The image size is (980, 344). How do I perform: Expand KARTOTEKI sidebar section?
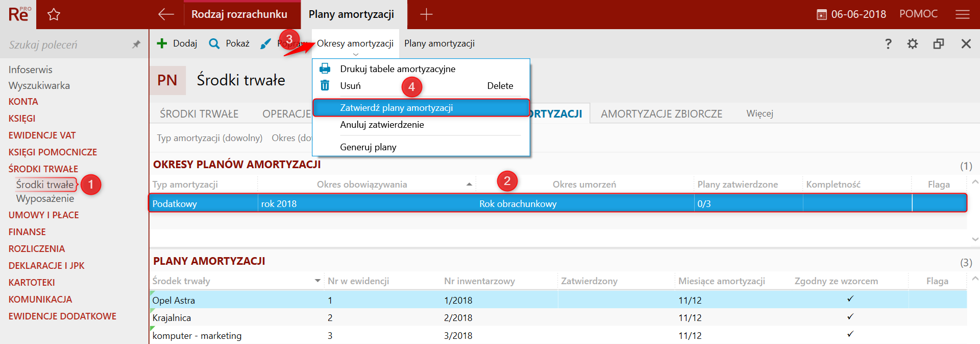[x=31, y=283]
